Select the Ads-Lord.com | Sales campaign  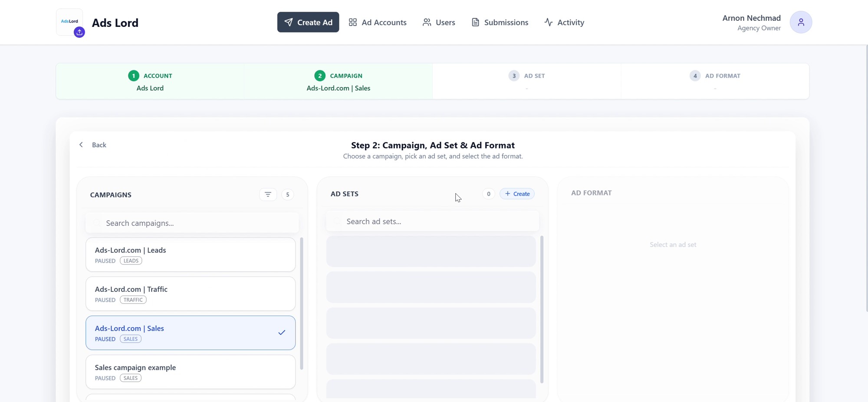coord(191,333)
